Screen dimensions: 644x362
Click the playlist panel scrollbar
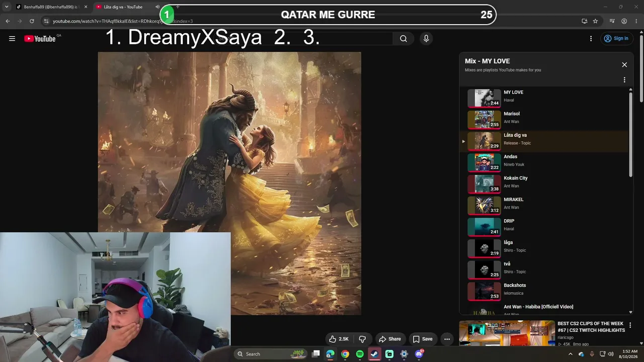[630, 134]
